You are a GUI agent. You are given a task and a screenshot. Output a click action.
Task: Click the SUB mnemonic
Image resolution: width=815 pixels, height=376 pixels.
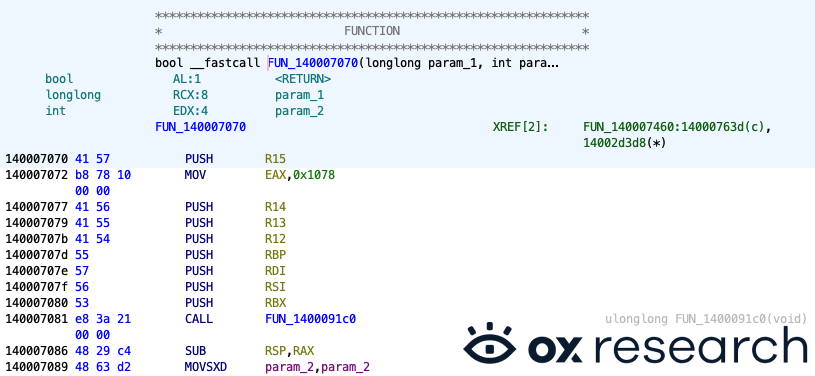click(x=195, y=351)
